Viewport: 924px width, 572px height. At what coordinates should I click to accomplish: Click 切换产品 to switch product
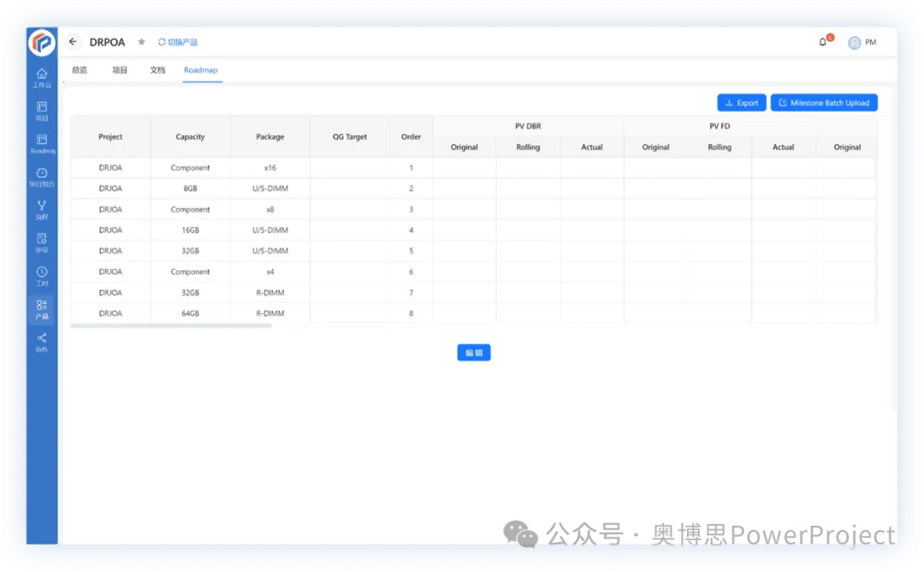coord(177,43)
